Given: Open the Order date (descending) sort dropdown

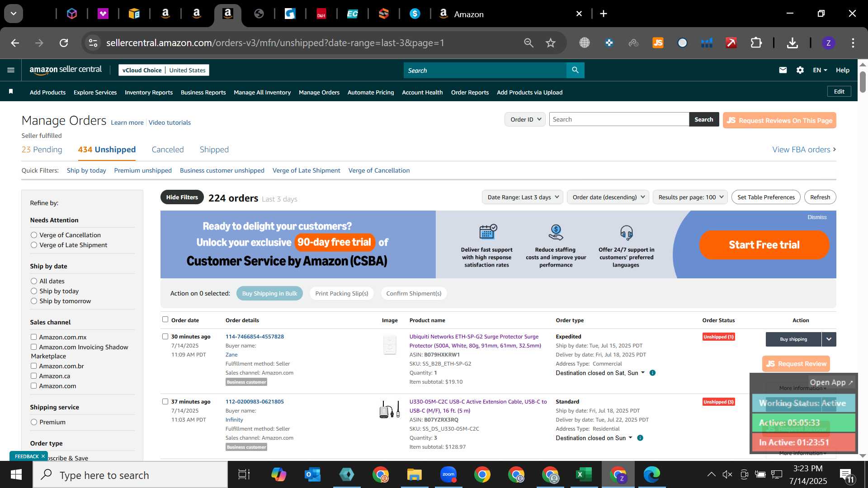Looking at the screenshot, I should (608, 197).
